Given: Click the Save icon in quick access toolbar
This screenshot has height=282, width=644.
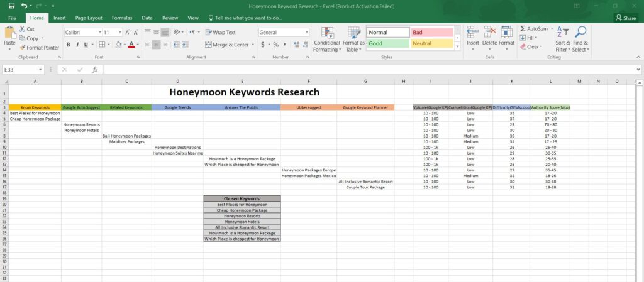Looking at the screenshot, I should click(11, 6).
